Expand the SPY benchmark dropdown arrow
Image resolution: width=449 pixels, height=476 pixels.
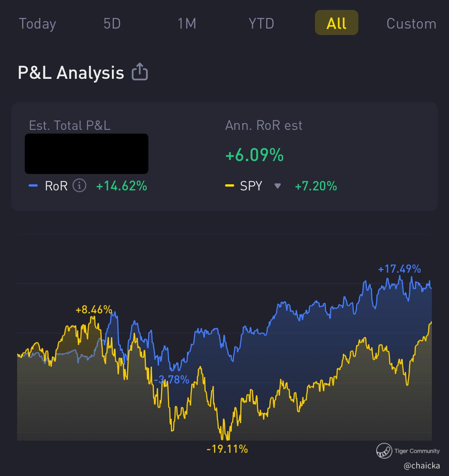click(278, 186)
